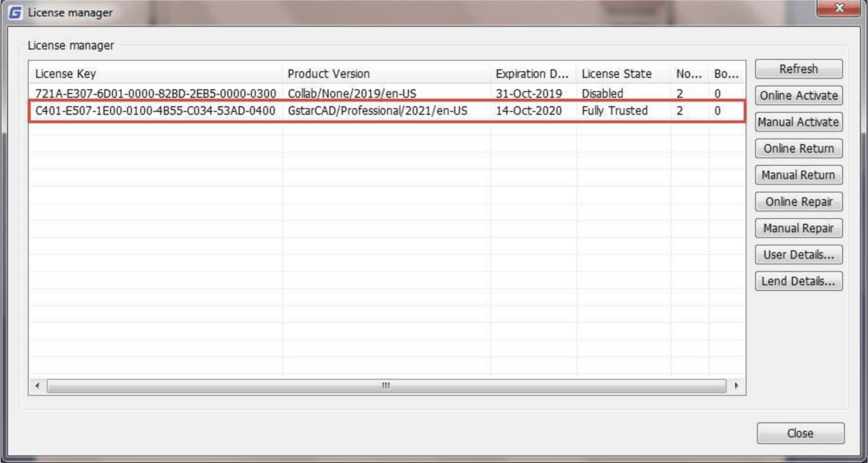Sort by Product Version column header
Viewport: 868px width, 463px height.
tap(385, 74)
